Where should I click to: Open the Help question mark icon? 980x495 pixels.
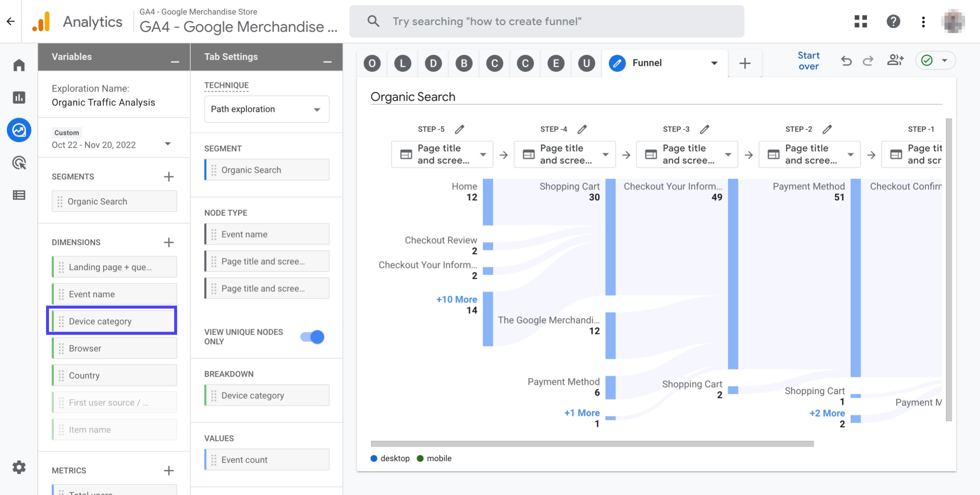click(893, 21)
